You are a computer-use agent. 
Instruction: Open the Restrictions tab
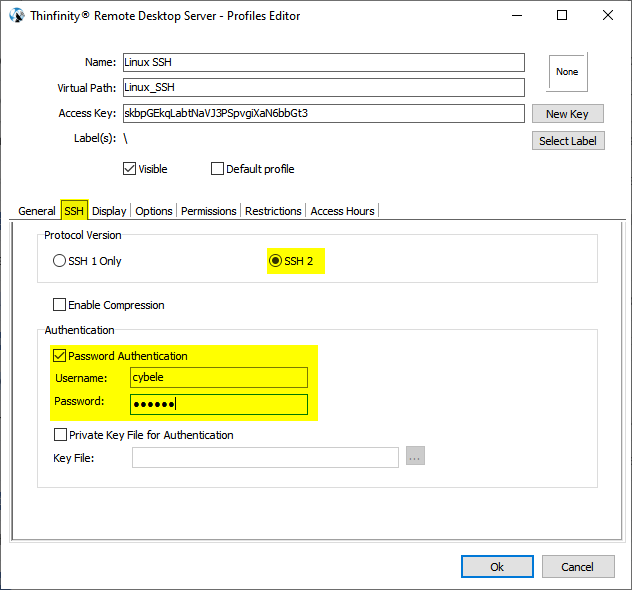(273, 211)
